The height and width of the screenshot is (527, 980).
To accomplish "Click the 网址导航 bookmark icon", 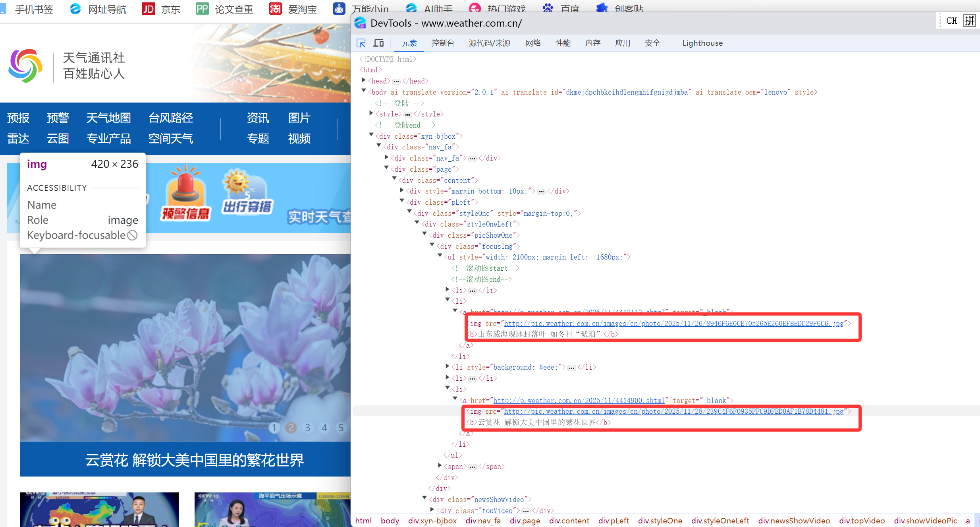I will [x=75, y=9].
